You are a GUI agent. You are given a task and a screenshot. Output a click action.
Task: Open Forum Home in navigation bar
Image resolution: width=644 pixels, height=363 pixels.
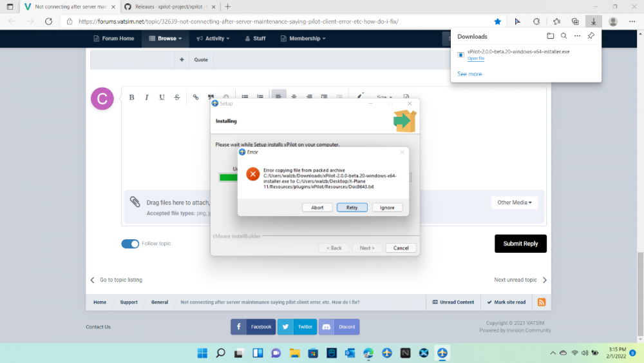114,38
